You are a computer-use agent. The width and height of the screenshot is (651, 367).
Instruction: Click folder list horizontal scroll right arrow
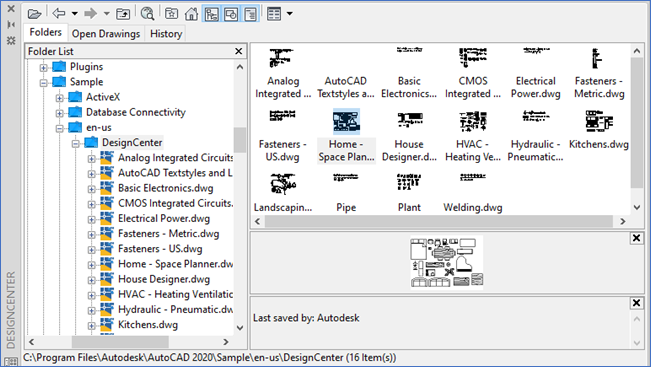point(225,342)
